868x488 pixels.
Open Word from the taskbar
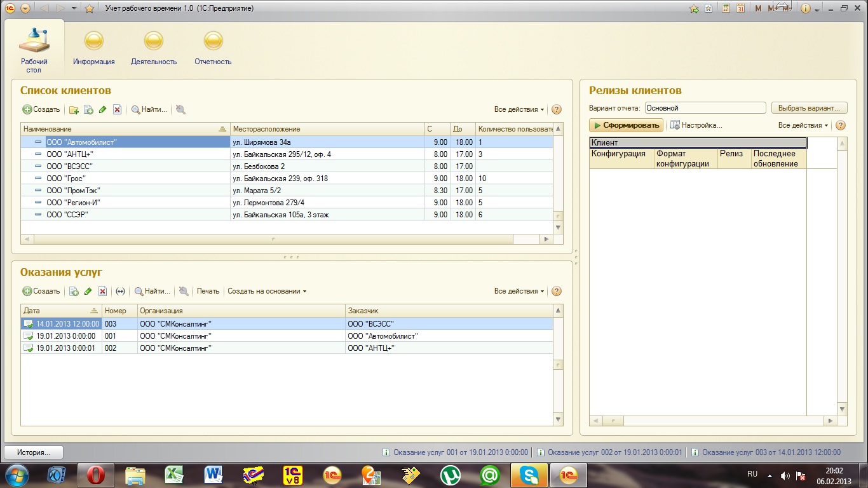coord(213,475)
